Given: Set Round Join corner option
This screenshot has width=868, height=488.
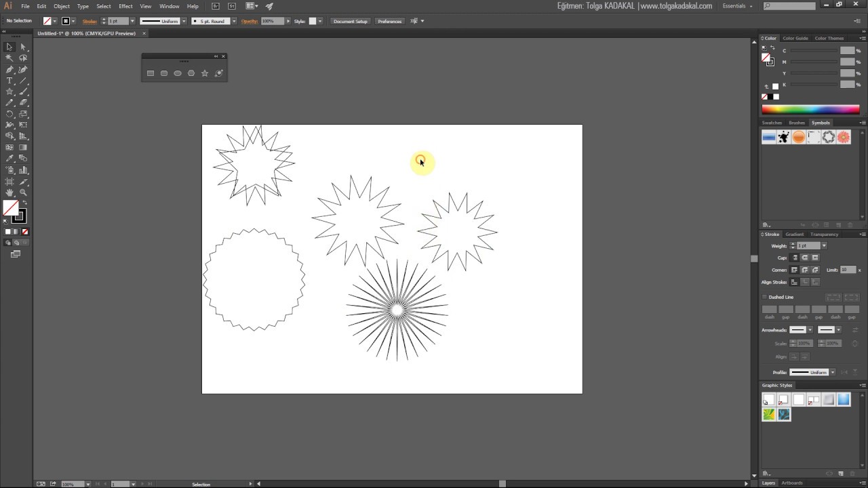Looking at the screenshot, I should (805, 270).
